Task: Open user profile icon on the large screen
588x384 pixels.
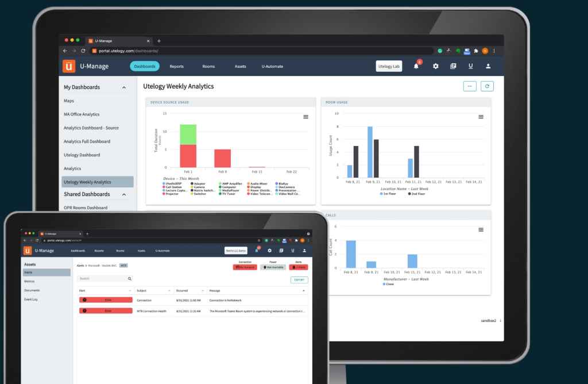Action: click(x=488, y=66)
